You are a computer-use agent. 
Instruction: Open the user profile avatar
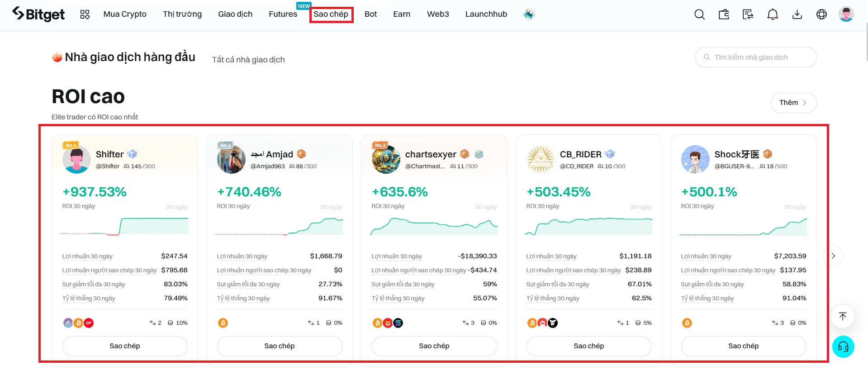[846, 14]
